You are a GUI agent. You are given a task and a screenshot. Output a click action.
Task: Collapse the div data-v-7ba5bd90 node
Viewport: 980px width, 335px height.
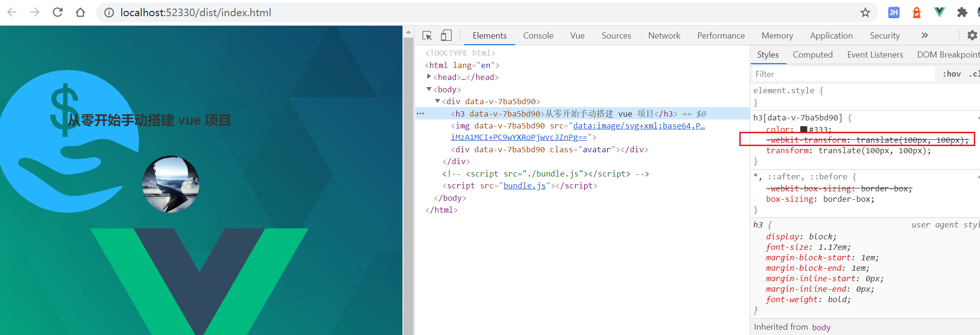coord(438,101)
